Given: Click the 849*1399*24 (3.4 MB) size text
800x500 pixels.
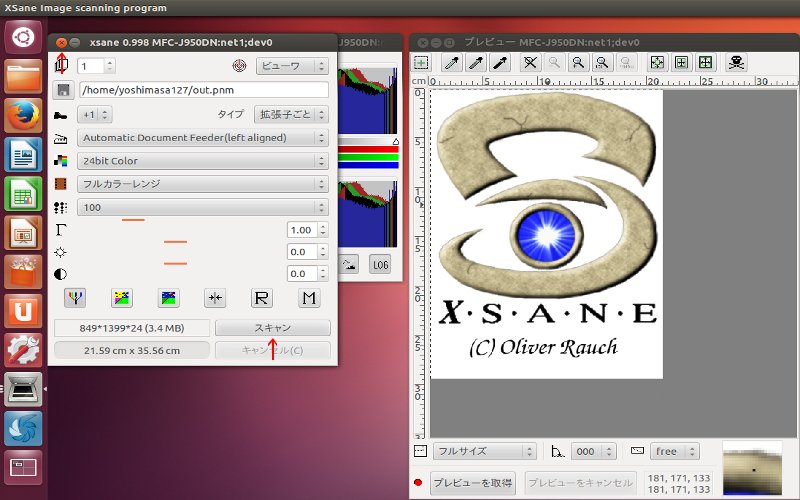Looking at the screenshot, I should [132, 328].
